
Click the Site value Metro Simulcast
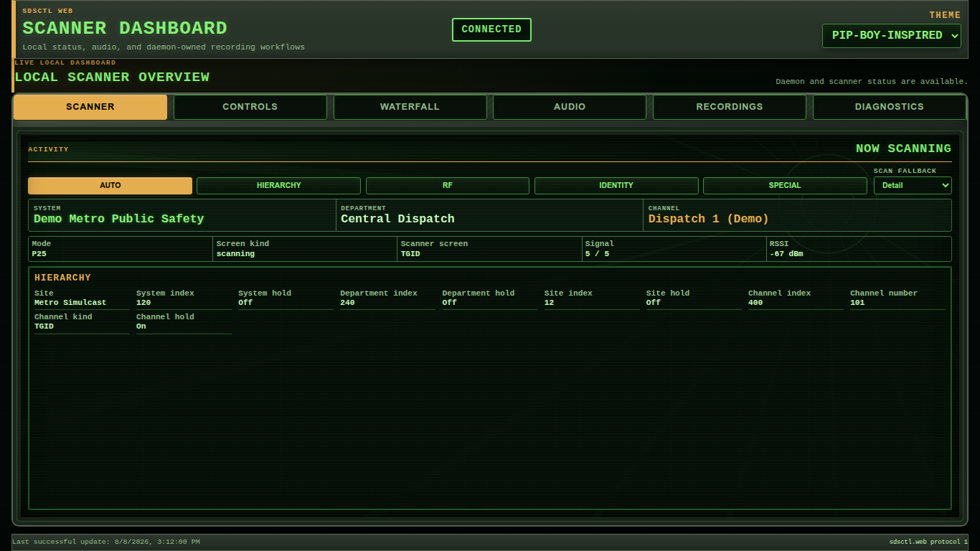pos(70,303)
